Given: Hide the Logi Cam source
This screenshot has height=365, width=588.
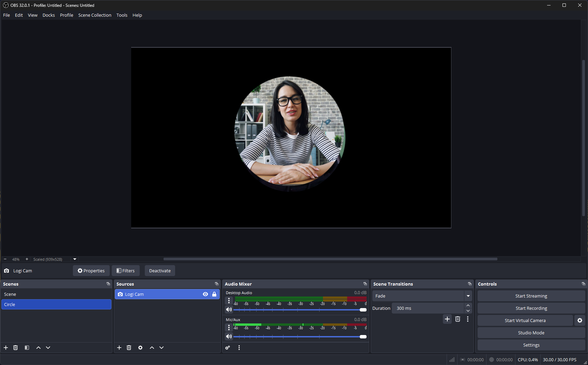Looking at the screenshot, I should [205, 294].
